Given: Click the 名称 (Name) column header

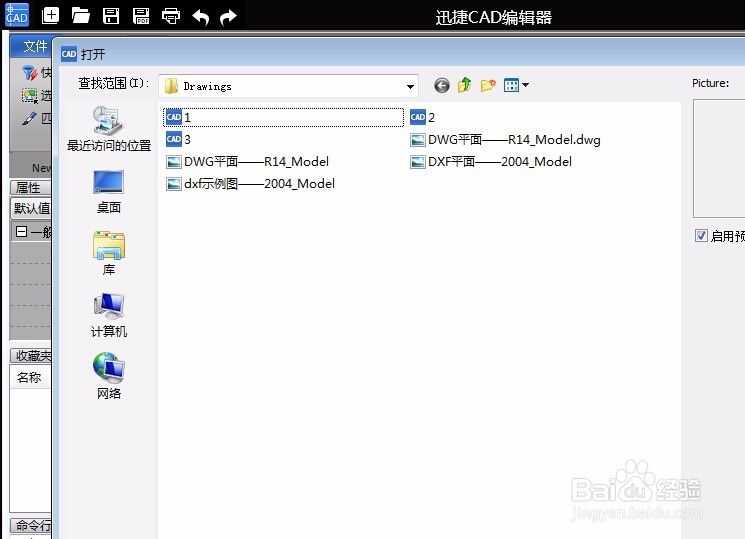Looking at the screenshot, I should point(29,377).
